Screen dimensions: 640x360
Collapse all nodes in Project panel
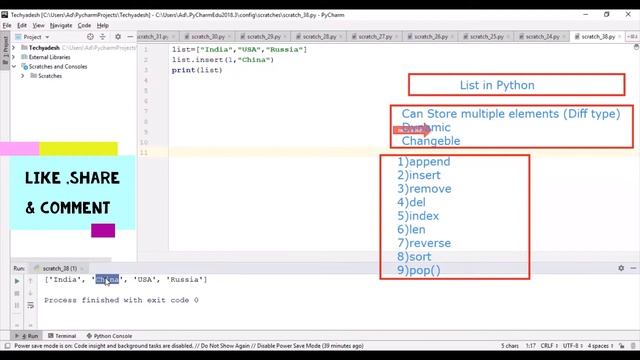102,37
